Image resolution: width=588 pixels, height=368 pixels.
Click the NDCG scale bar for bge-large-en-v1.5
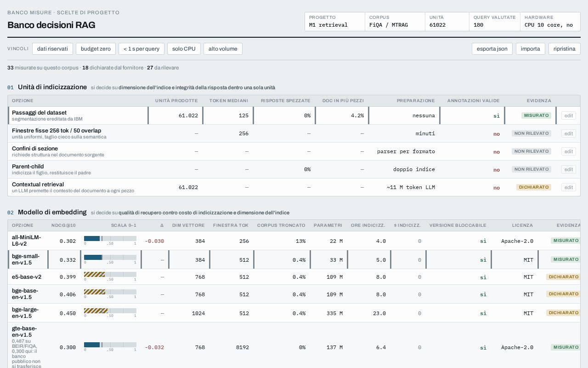pos(110,310)
